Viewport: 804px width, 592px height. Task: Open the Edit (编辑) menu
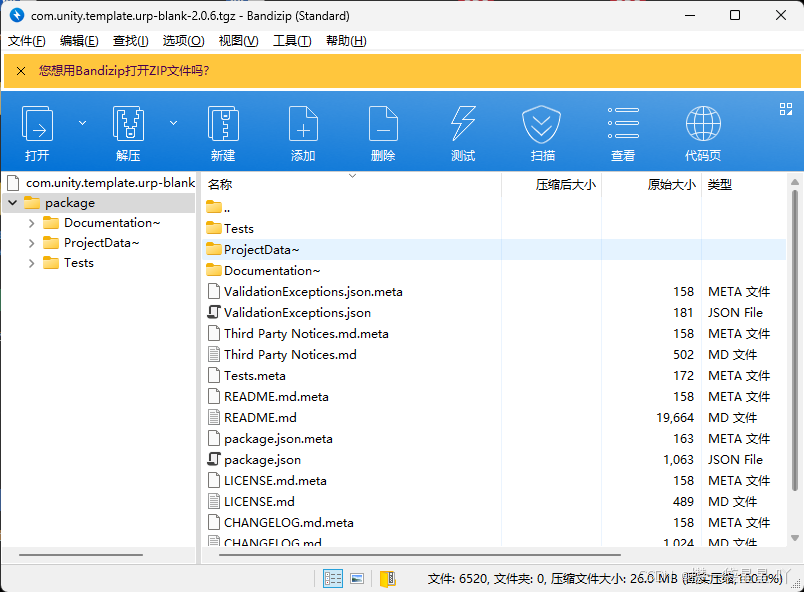tap(79, 40)
